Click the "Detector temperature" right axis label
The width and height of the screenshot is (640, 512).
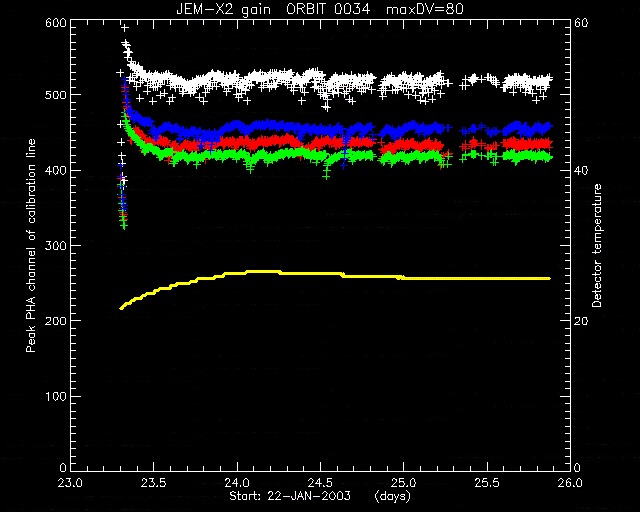point(597,246)
